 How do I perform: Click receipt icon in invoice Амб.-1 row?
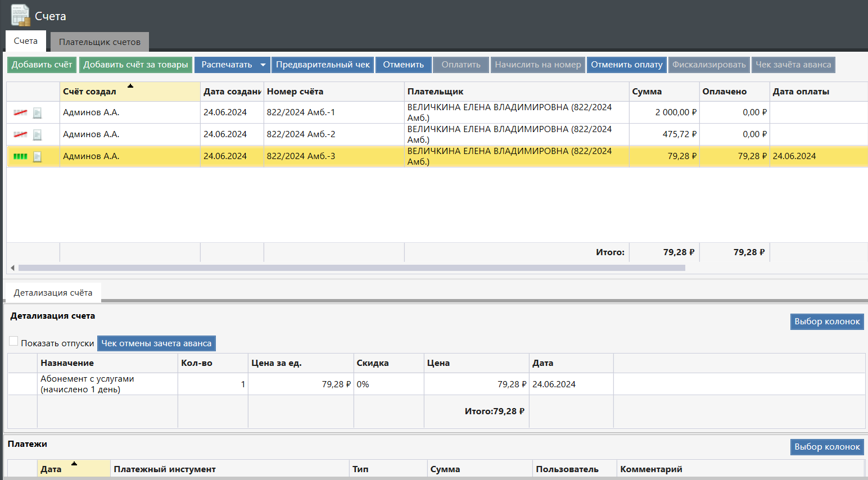click(x=37, y=113)
